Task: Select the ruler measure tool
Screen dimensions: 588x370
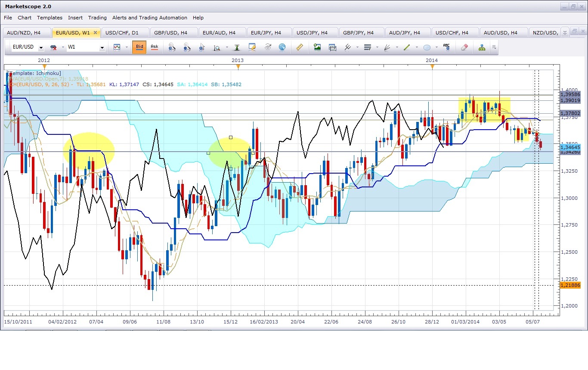Action: point(300,47)
